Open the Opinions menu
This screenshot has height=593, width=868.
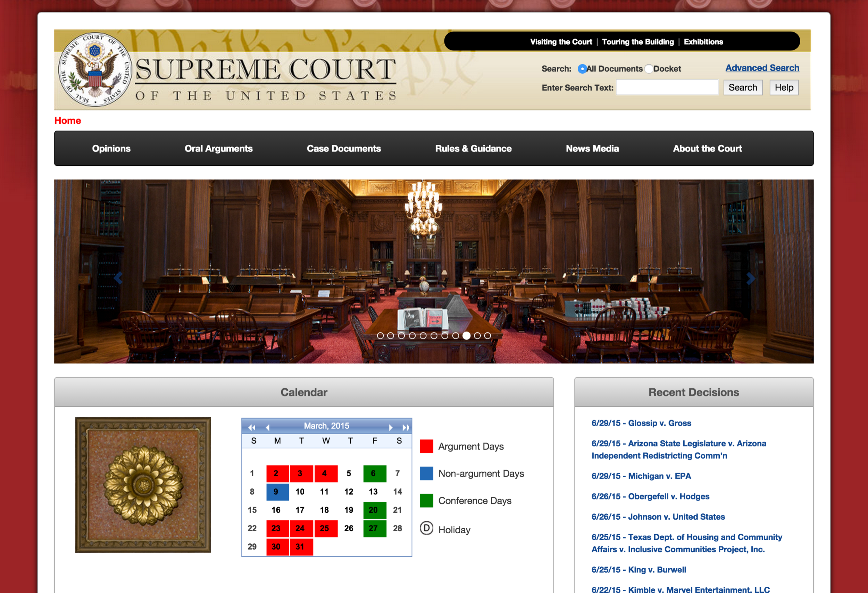[111, 148]
